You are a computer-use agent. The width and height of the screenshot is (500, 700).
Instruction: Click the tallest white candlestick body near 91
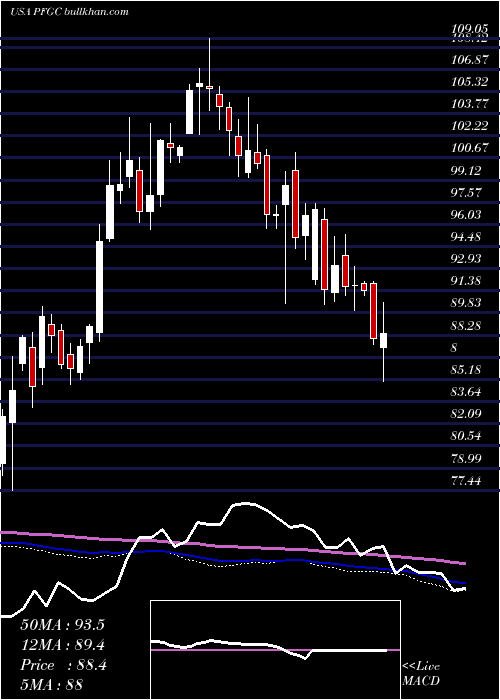(100, 287)
